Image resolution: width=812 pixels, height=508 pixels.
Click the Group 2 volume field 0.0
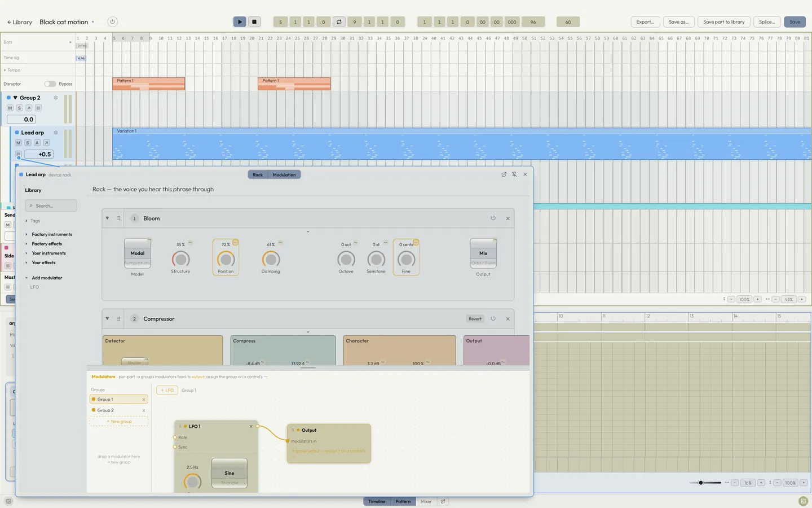click(21, 120)
